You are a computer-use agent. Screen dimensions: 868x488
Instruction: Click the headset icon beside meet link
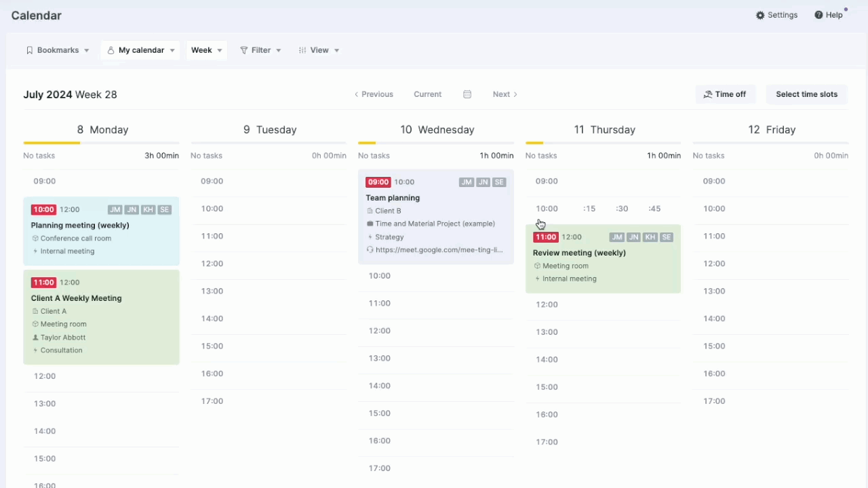pos(370,250)
